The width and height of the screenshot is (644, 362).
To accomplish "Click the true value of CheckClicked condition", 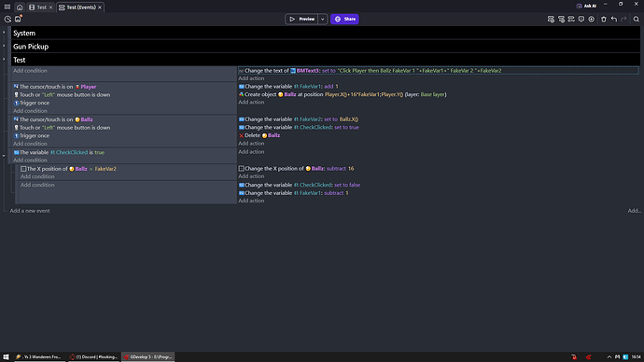I will tap(99, 152).
